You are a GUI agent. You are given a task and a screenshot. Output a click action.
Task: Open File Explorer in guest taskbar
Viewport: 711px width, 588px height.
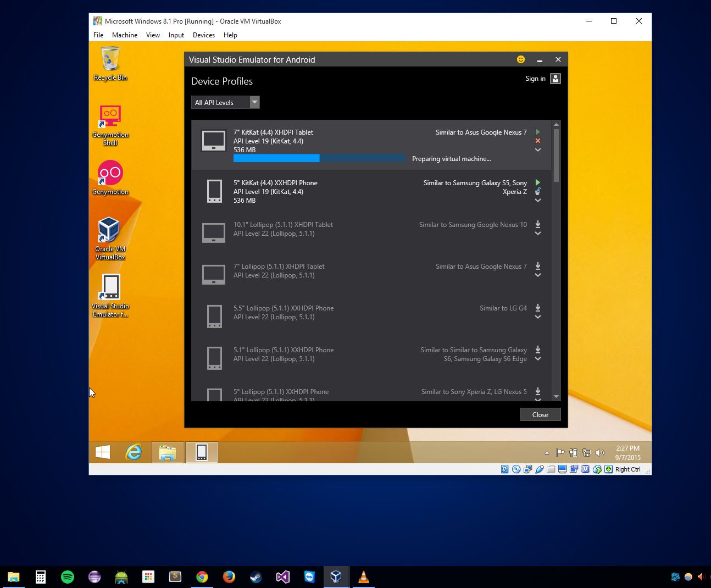(167, 452)
